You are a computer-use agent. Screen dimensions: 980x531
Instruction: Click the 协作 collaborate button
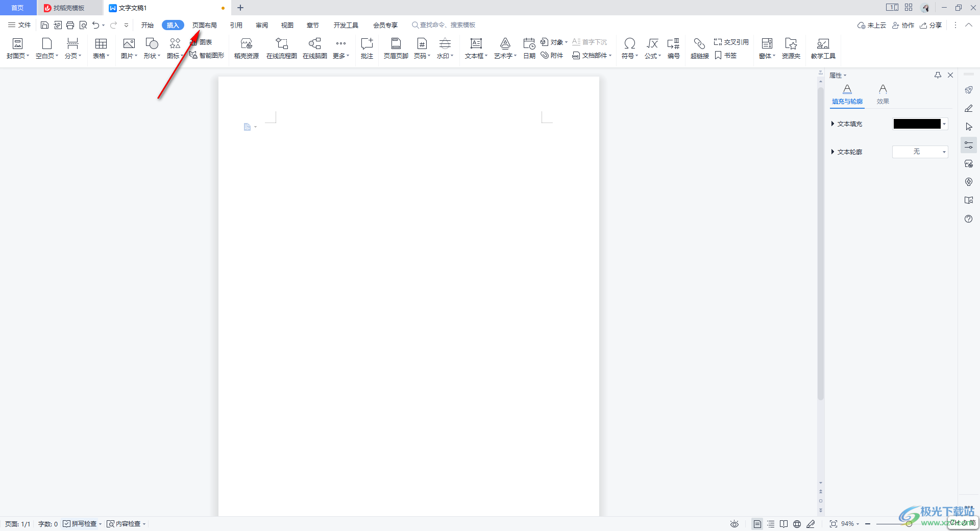pos(903,25)
